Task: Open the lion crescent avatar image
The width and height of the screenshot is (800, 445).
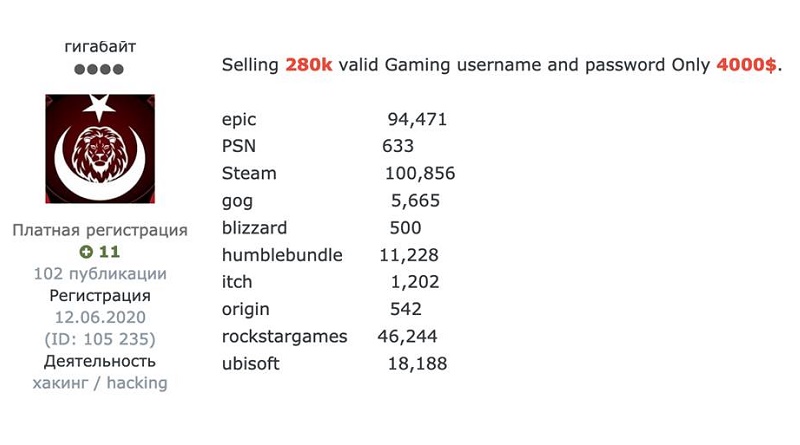Action: point(100,149)
